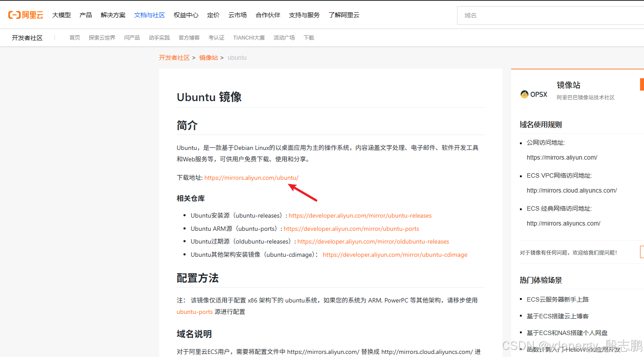Viewport: 644px width, 357px height.
Task: Open the 定价 menu item
Action: 213,15
